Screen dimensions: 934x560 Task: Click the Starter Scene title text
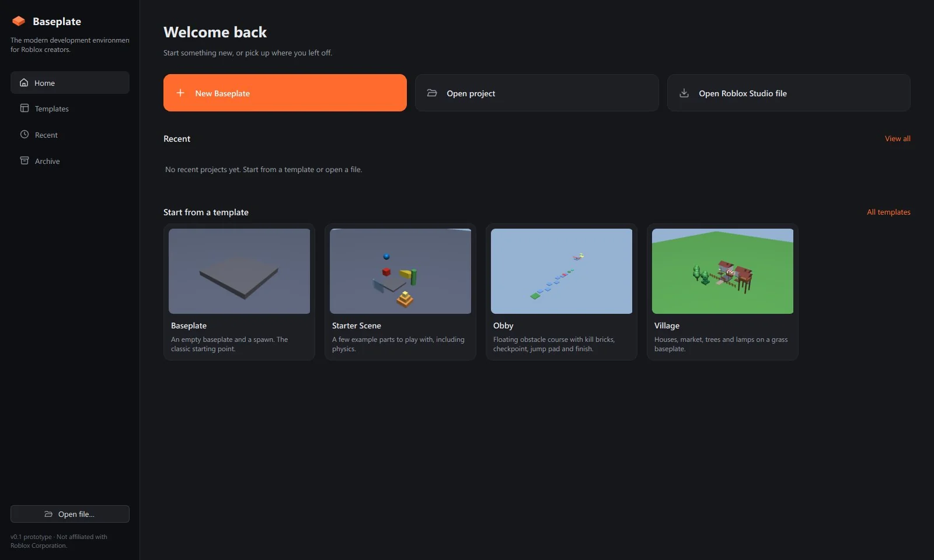click(356, 325)
